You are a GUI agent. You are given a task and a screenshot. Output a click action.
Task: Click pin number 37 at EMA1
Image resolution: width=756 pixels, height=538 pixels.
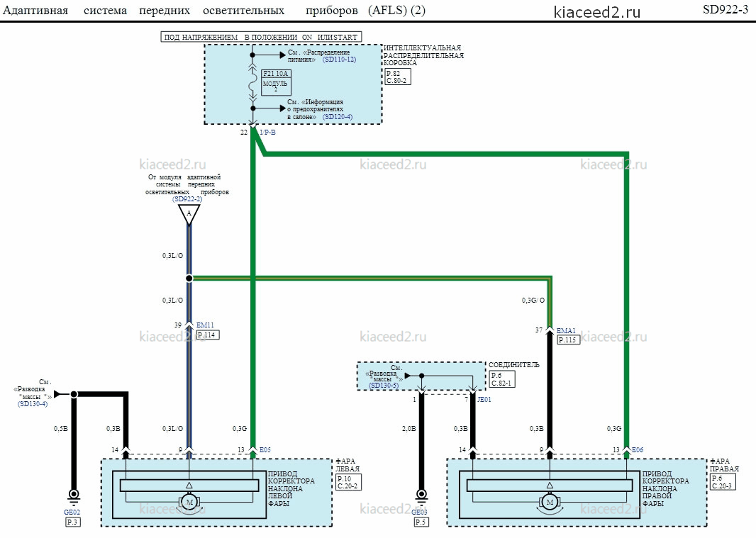click(538, 330)
